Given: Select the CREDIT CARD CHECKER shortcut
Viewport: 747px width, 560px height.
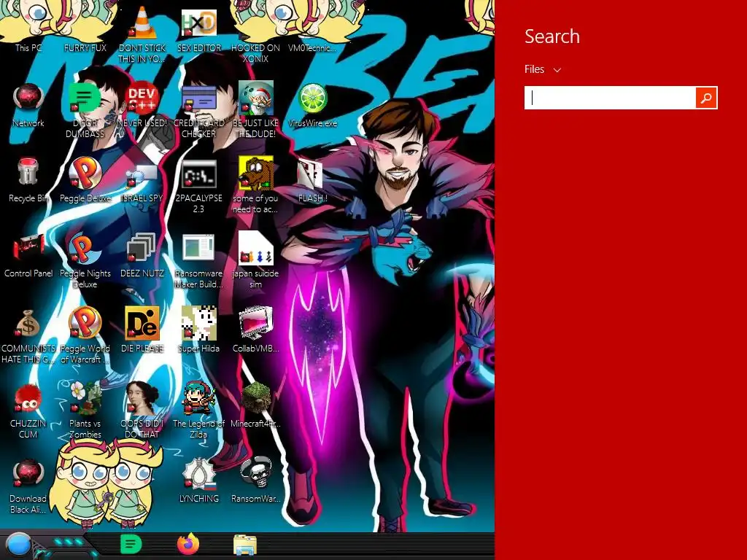Looking at the screenshot, I should tap(198, 111).
